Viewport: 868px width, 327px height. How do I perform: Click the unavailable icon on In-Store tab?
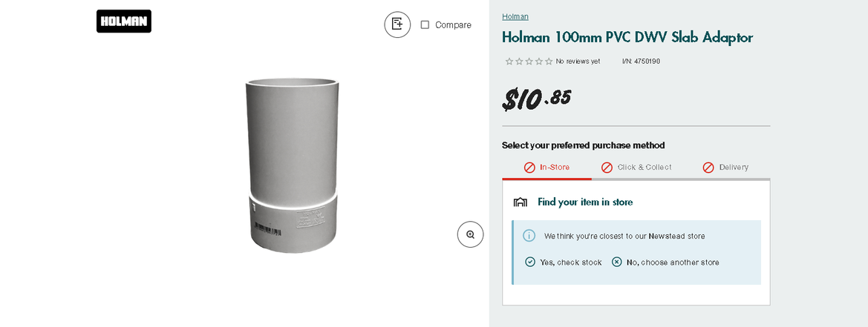click(x=529, y=168)
